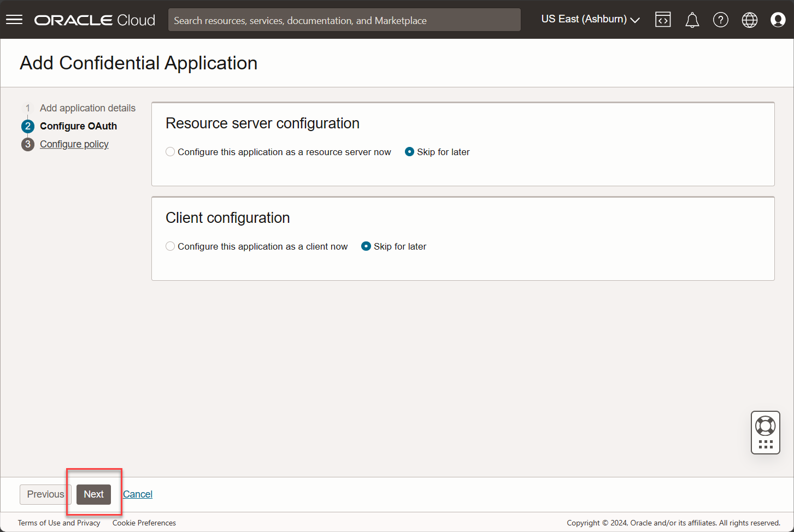
Task: Select the Configure OAuth step
Action: (x=78, y=126)
